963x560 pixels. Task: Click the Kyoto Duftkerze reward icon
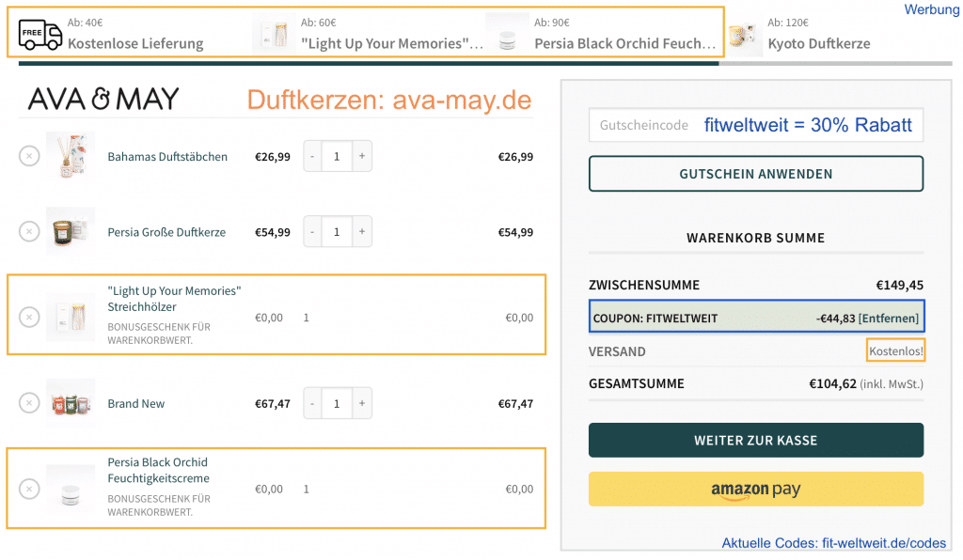(744, 36)
